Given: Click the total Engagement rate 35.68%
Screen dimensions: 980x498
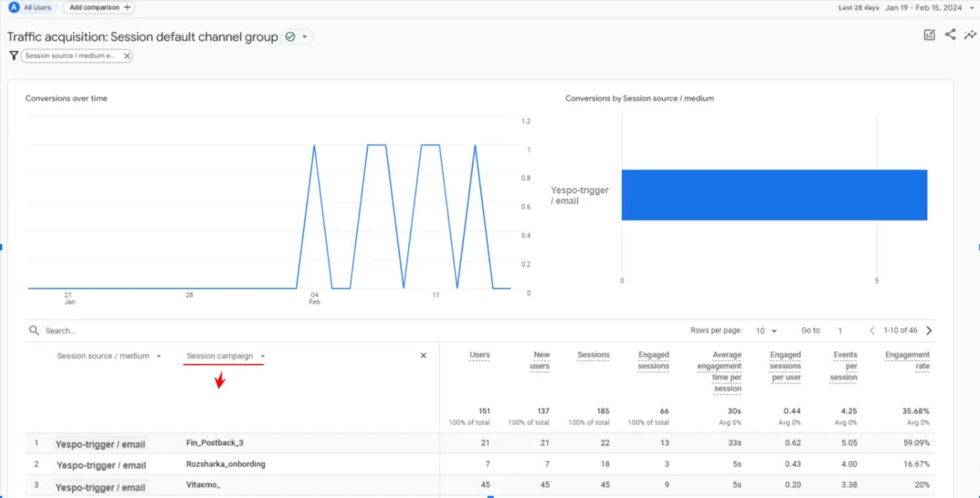Looking at the screenshot, I should (x=917, y=411).
